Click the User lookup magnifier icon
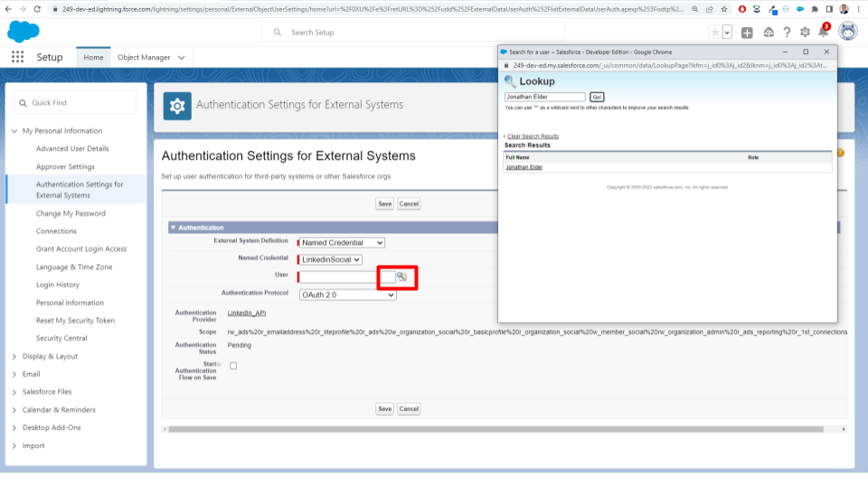This screenshot has height=488, width=868. [401, 277]
